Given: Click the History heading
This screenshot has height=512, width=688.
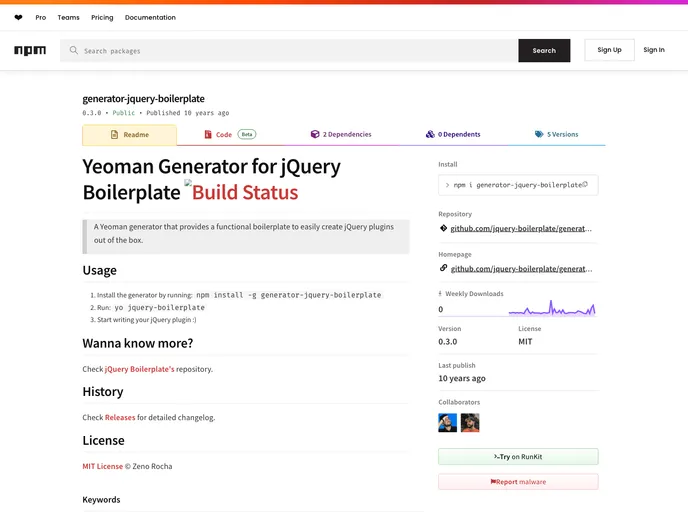Looking at the screenshot, I should pyautogui.click(x=103, y=391).
